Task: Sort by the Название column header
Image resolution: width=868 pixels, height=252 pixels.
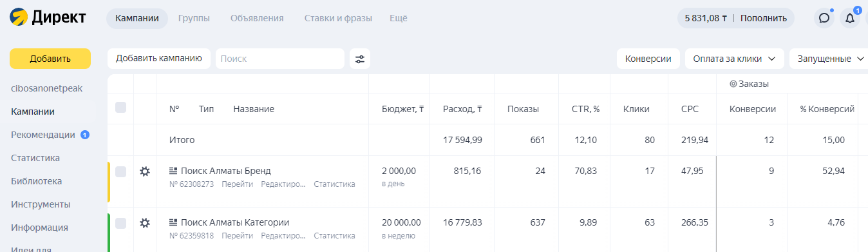Action: (254, 109)
